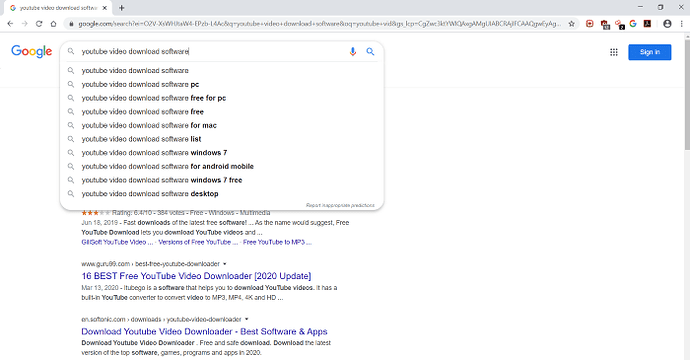Click the Google logo
This screenshot has height=360, width=690.
pyautogui.click(x=32, y=51)
